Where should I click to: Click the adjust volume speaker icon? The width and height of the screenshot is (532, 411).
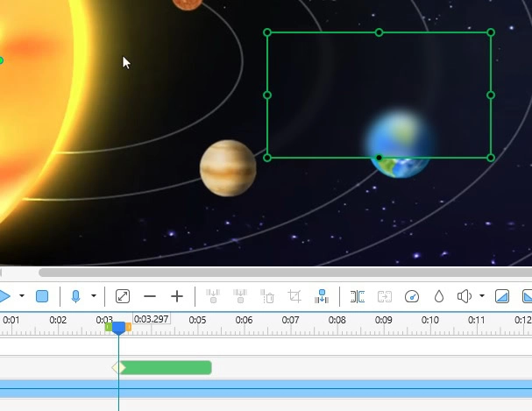point(465,296)
